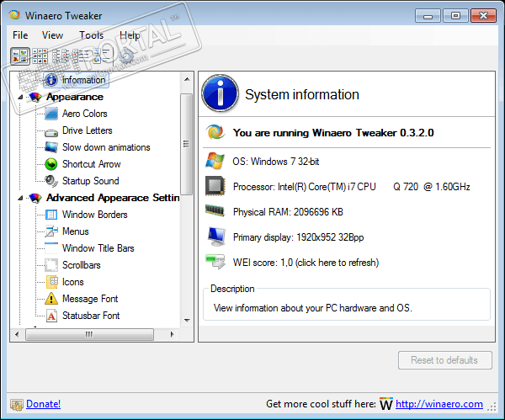Screen dimensions: 505x420
Task: Select Drive Letters in the tree
Action: pos(88,130)
